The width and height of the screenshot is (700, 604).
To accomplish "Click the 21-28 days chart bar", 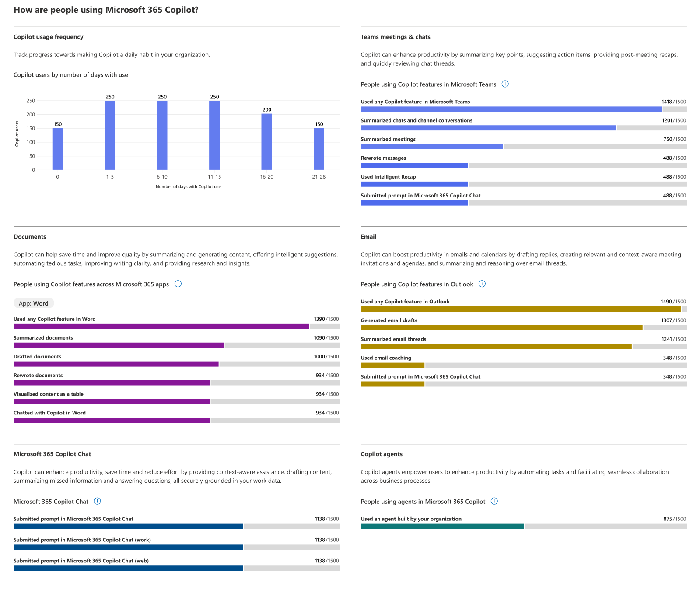I will coord(319,149).
